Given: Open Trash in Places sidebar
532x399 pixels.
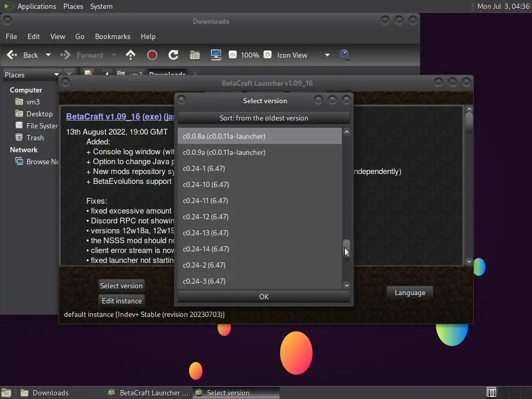Looking at the screenshot, I should point(30,137).
